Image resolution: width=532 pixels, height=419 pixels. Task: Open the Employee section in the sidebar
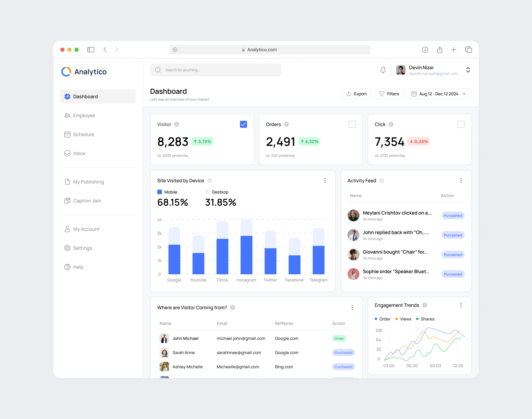(84, 115)
